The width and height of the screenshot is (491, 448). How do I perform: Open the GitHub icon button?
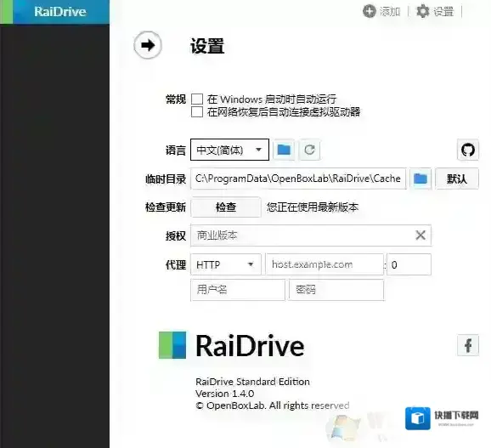pos(468,150)
